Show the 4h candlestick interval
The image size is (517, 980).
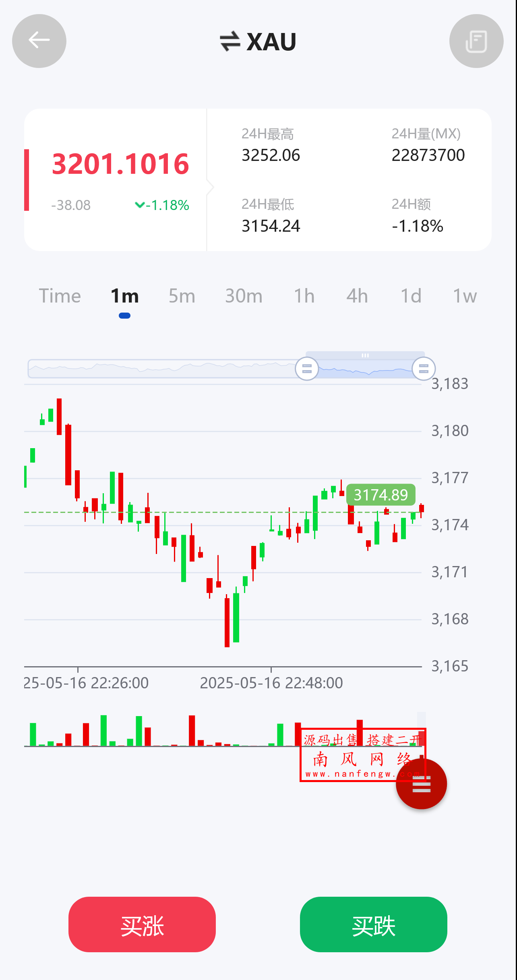[357, 296]
